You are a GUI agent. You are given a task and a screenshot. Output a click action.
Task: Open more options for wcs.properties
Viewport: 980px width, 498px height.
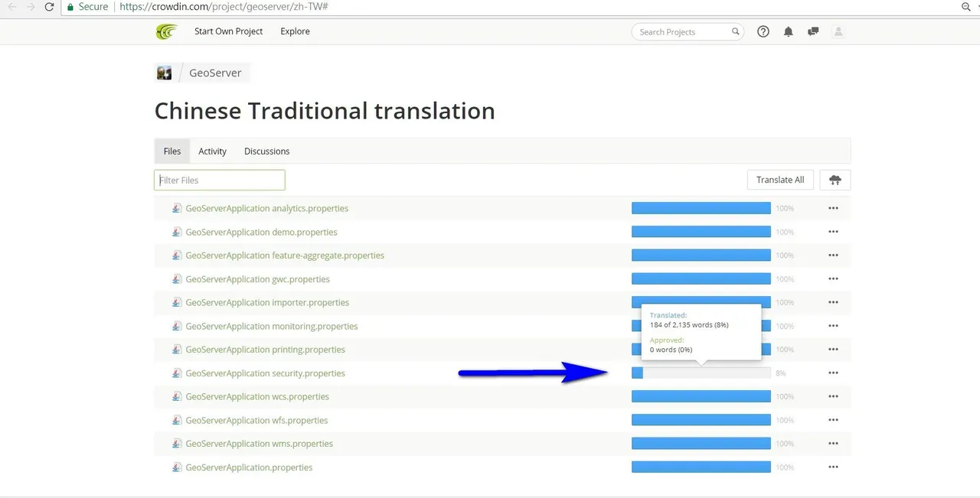pos(833,396)
